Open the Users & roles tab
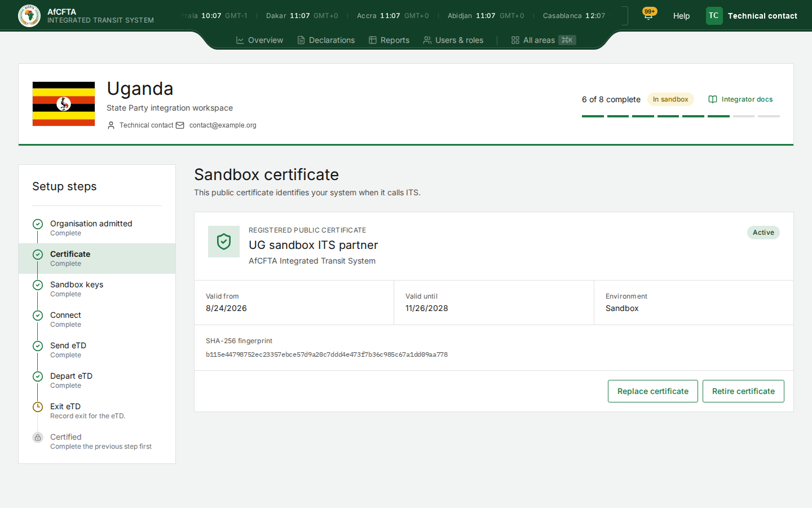This screenshot has width=812, height=508. [453, 40]
